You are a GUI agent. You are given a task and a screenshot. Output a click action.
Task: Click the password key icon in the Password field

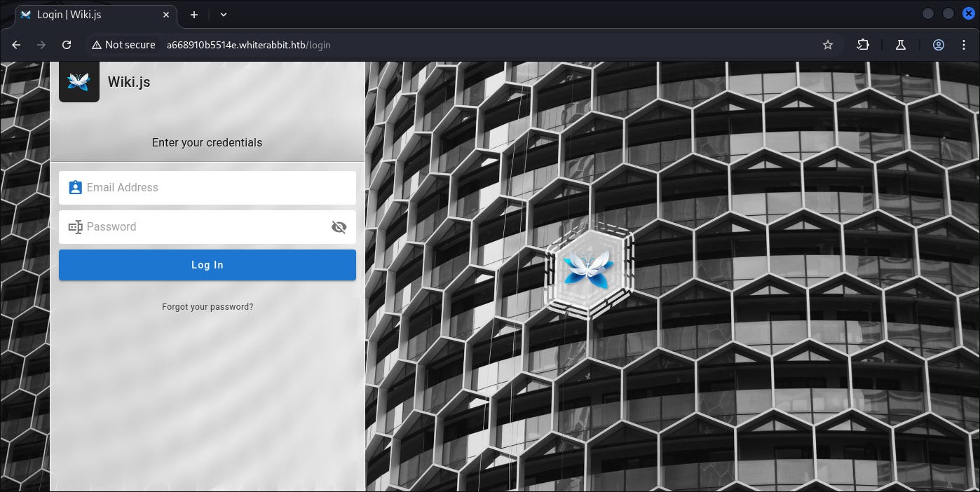[75, 227]
